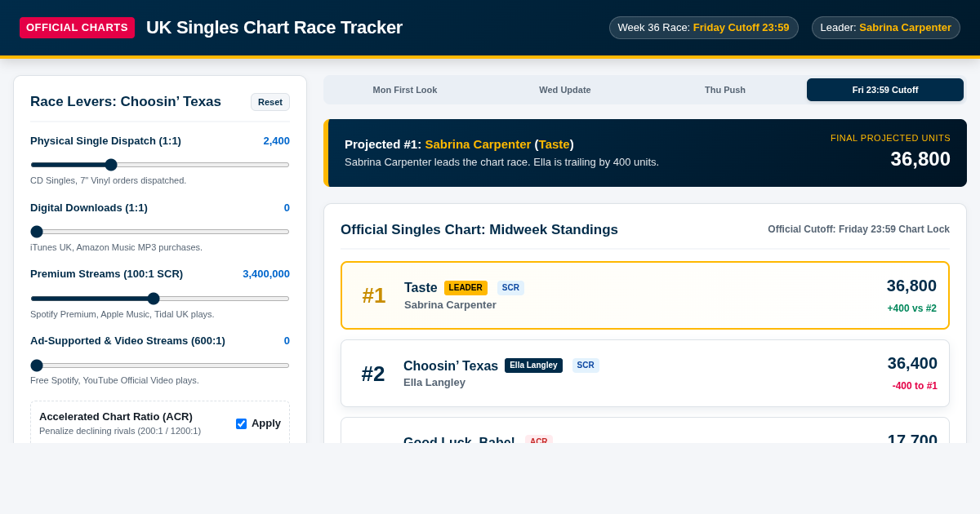Open the #2 Choosin' Texas chart card
The height and width of the screenshot is (514, 980).
[x=645, y=374]
